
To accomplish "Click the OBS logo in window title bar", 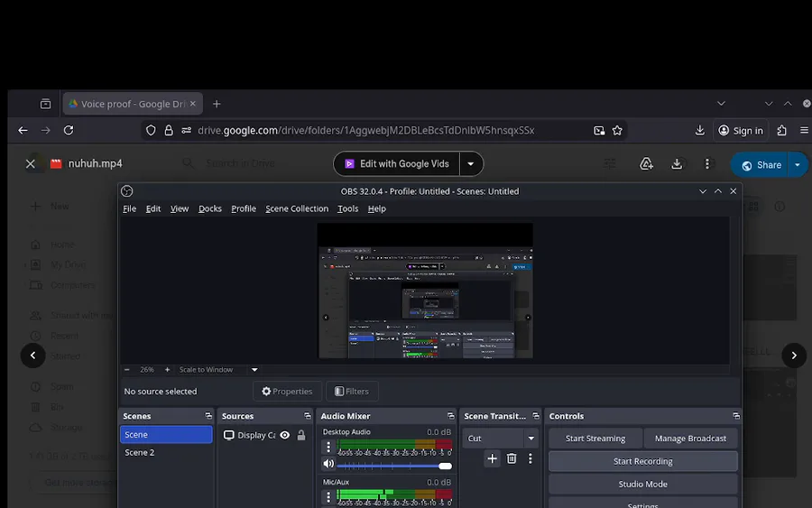I will 127,191.
